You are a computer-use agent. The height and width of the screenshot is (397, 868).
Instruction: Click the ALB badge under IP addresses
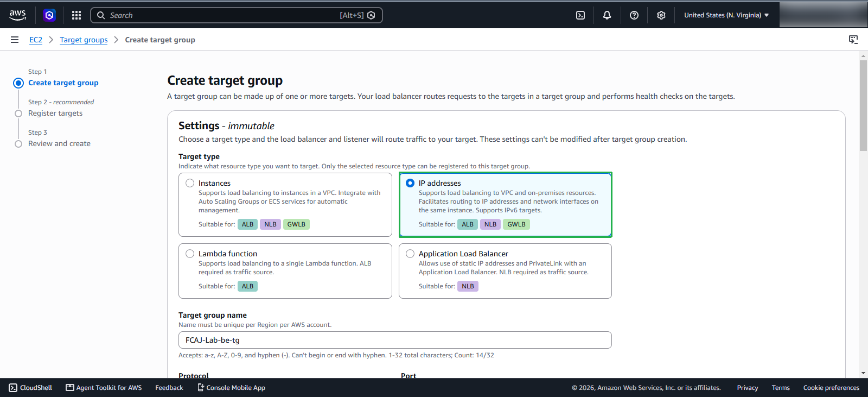(x=468, y=224)
